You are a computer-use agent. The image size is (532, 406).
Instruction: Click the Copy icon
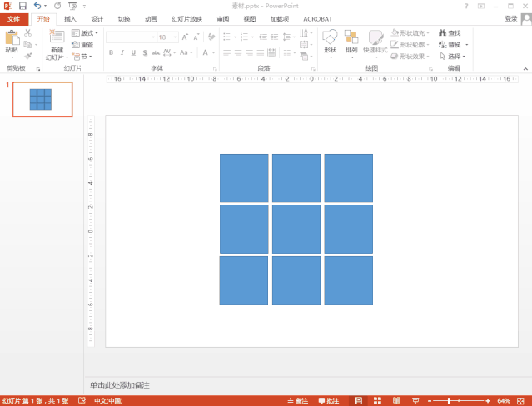pos(27,44)
